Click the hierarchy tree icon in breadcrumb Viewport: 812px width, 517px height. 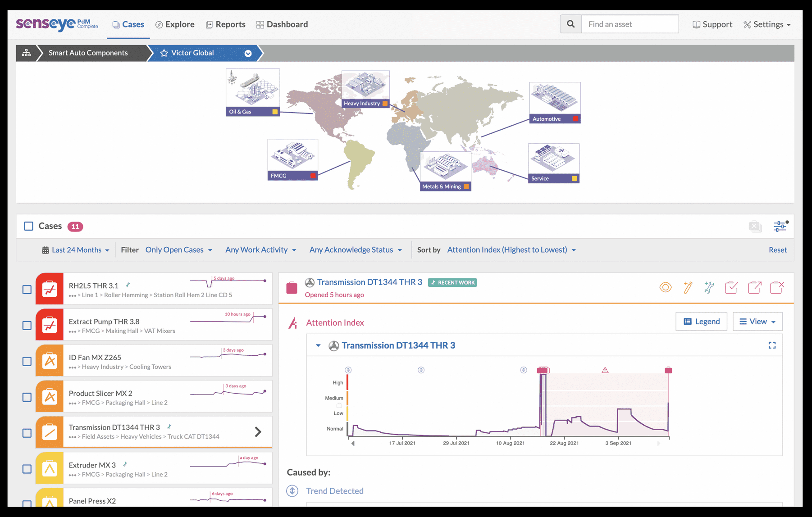point(27,53)
